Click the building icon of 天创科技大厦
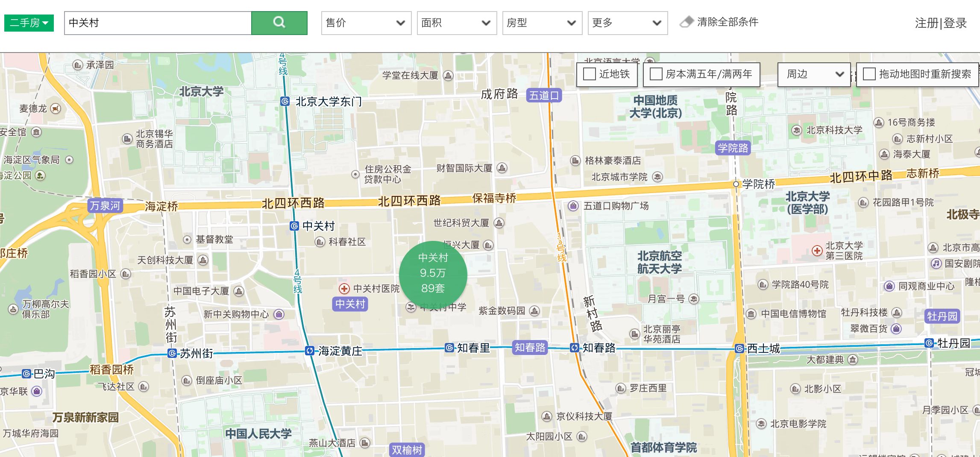The image size is (980, 457). [203, 260]
